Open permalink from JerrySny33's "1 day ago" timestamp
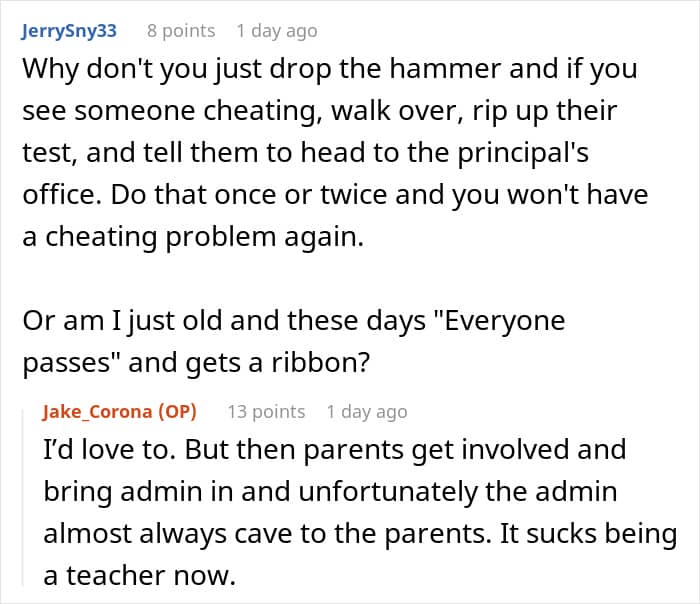Viewport: 700px width, 604px height. click(277, 31)
